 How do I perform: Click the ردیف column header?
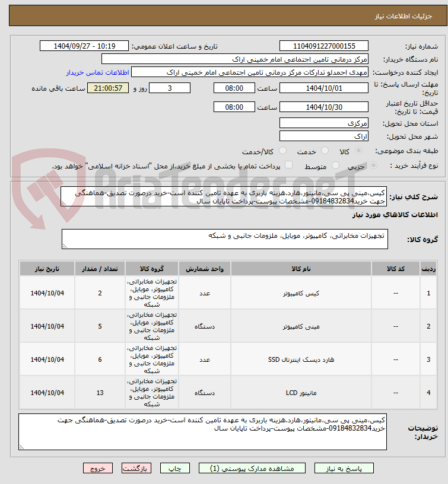tap(428, 269)
